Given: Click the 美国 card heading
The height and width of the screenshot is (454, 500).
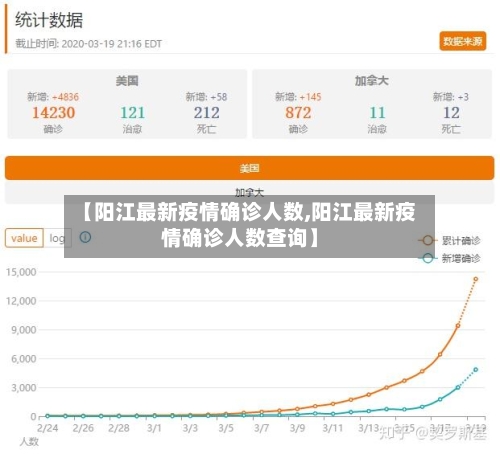Looking at the screenshot, I should pos(127,81).
